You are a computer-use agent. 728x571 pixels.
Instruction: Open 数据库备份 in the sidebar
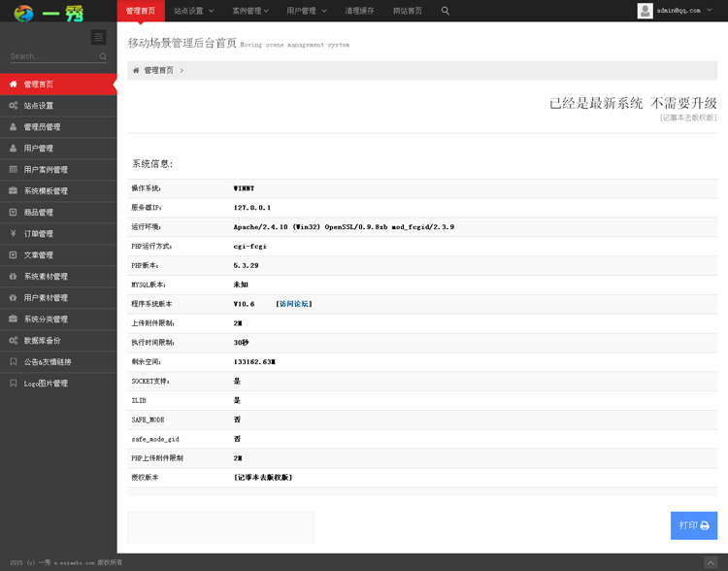coord(58,341)
